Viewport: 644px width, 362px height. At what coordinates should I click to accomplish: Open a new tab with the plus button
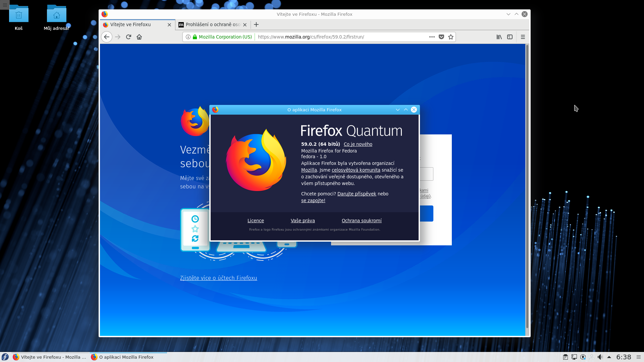256,24
